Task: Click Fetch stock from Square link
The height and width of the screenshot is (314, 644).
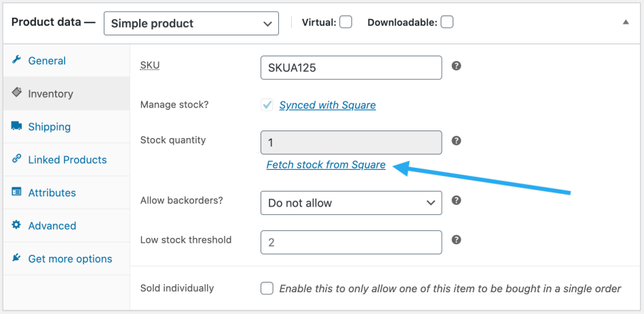Action: (326, 164)
